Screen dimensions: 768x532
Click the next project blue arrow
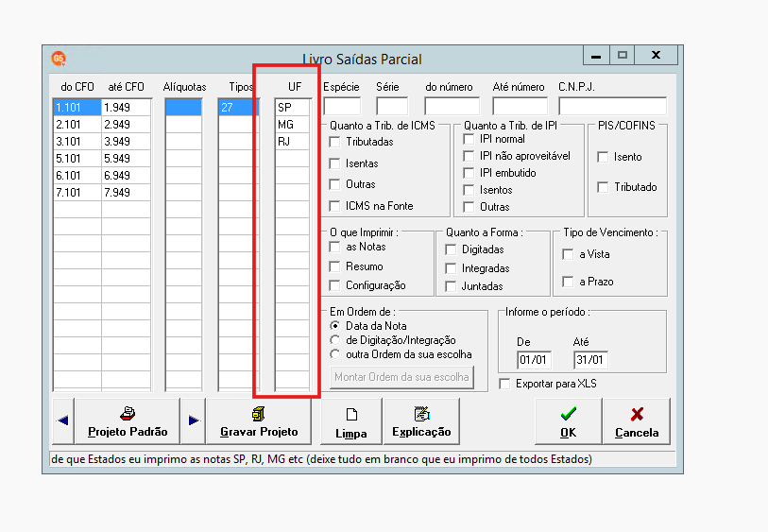click(x=194, y=420)
